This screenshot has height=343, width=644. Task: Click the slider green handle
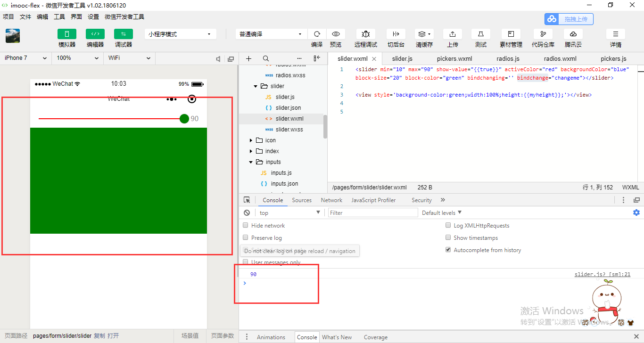click(184, 119)
